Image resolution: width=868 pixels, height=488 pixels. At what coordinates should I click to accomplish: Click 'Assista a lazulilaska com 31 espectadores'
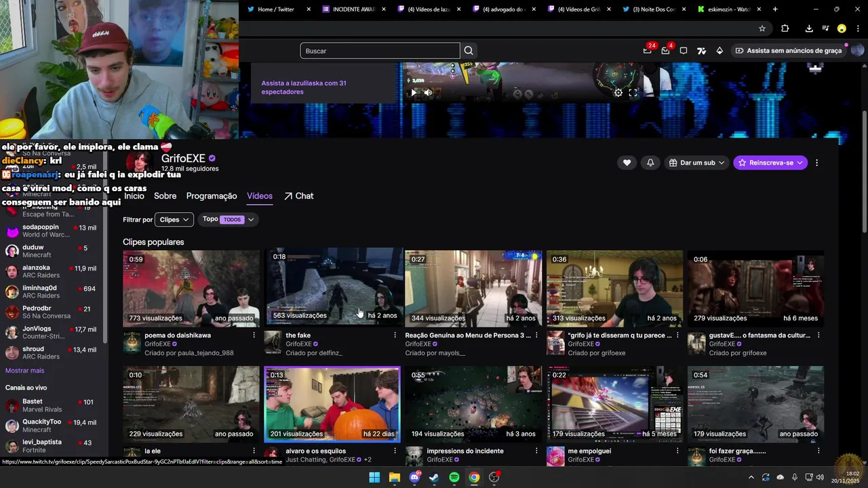[304, 87]
